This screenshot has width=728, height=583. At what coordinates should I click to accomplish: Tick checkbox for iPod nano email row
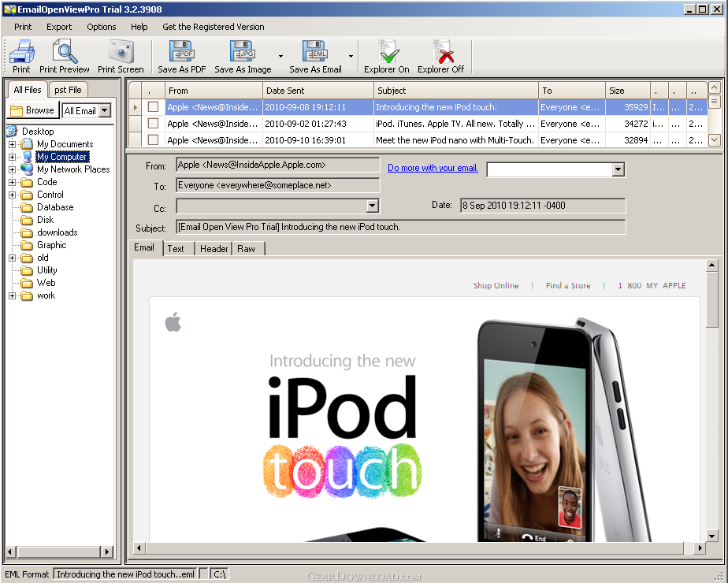[x=153, y=139]
